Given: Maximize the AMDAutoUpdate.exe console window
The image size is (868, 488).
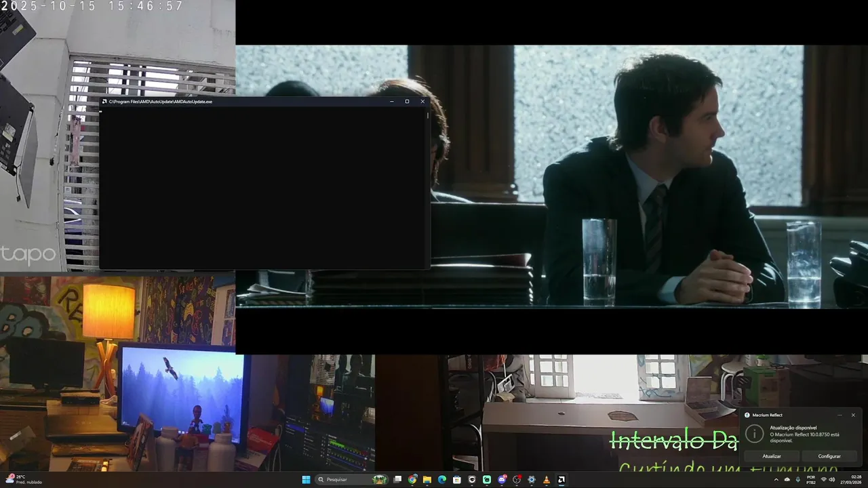Looking at the screenshot, I should click(x=407, y=102).
